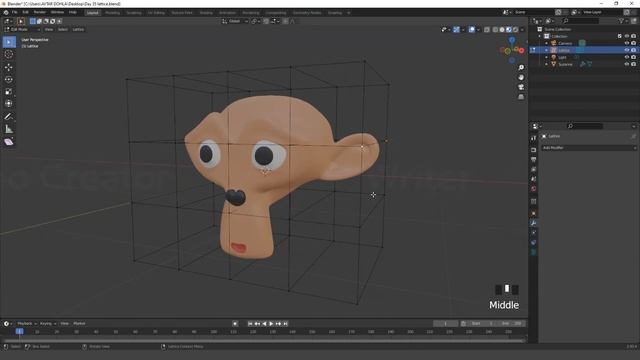Activate the Transform tool
This screenshot has height=360, width=640.
point(9,104)
